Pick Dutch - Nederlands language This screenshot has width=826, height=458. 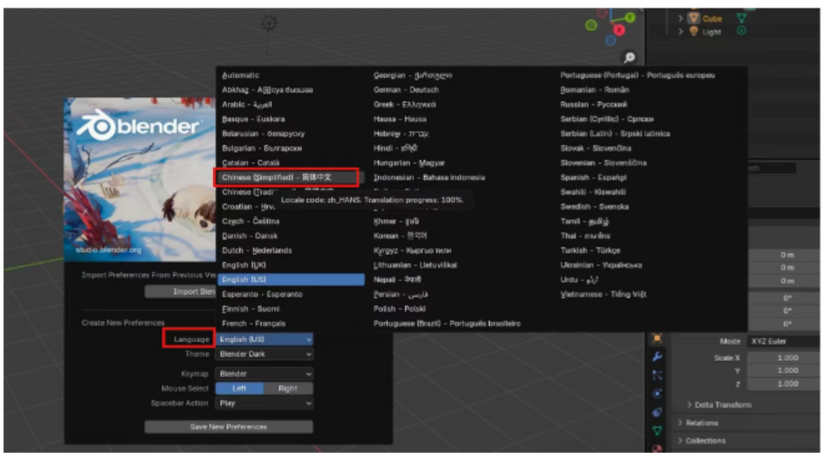coord(257,251)
